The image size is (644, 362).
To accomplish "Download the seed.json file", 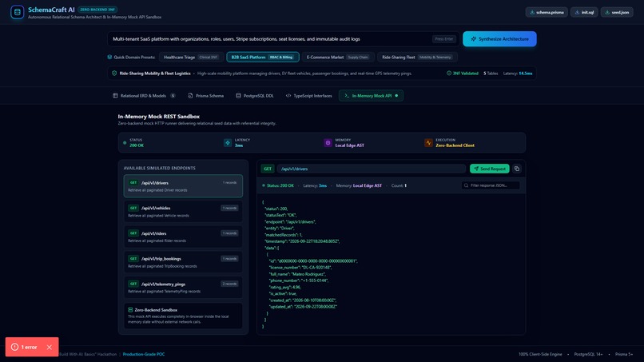I will coord(617,12).
